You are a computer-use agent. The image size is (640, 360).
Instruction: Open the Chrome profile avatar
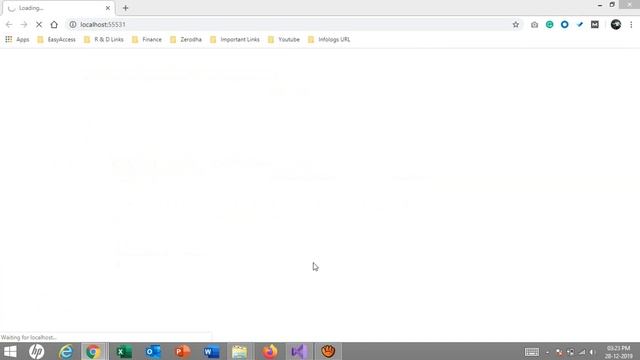click(x=616, y=24)
